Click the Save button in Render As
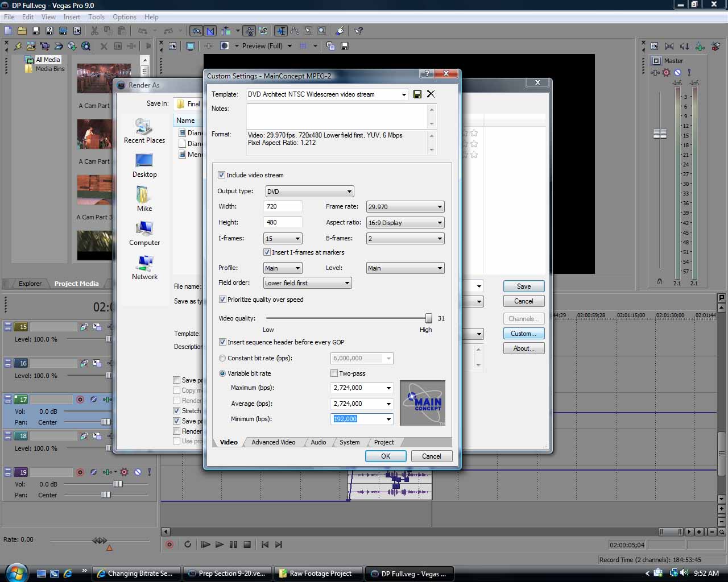 [x=523, y=286]
